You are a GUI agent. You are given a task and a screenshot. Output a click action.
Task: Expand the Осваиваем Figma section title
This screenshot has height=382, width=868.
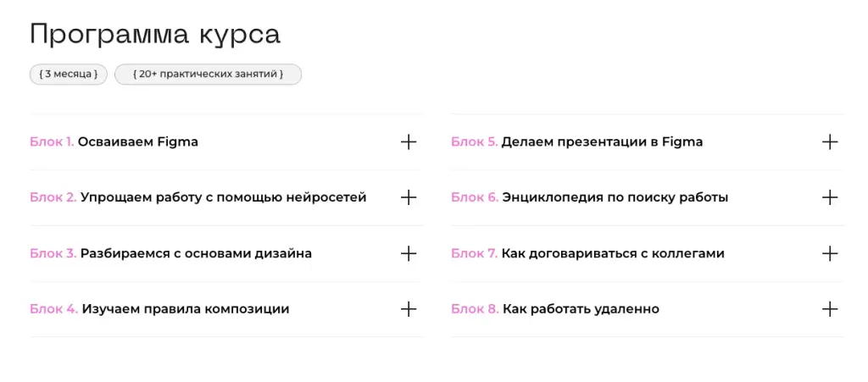point(138,142)
